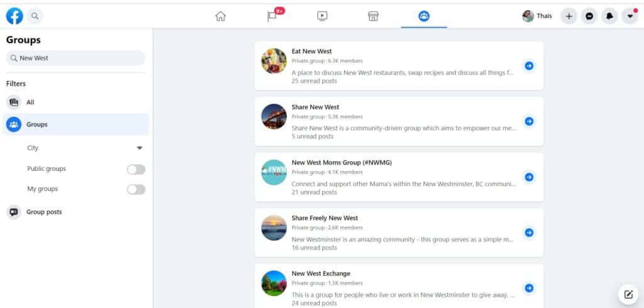
Task: Toggle the My groups switch
Action: [x=136, y=189]
